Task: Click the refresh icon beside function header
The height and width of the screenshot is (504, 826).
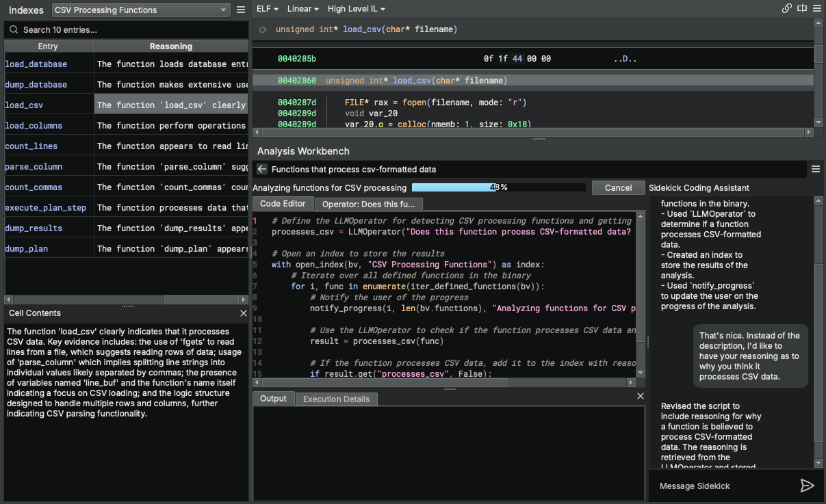Action: 263,30
